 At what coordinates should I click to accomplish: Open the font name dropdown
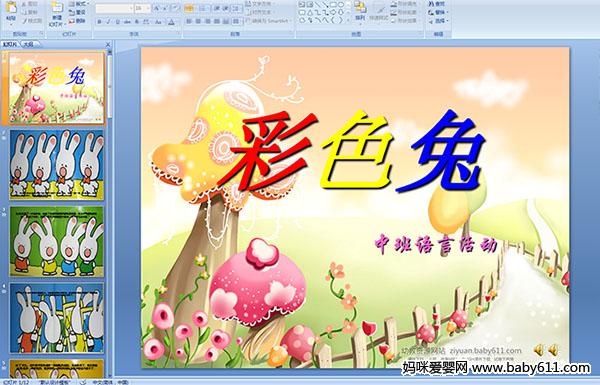pyautogui.click(x=114, y=8)
